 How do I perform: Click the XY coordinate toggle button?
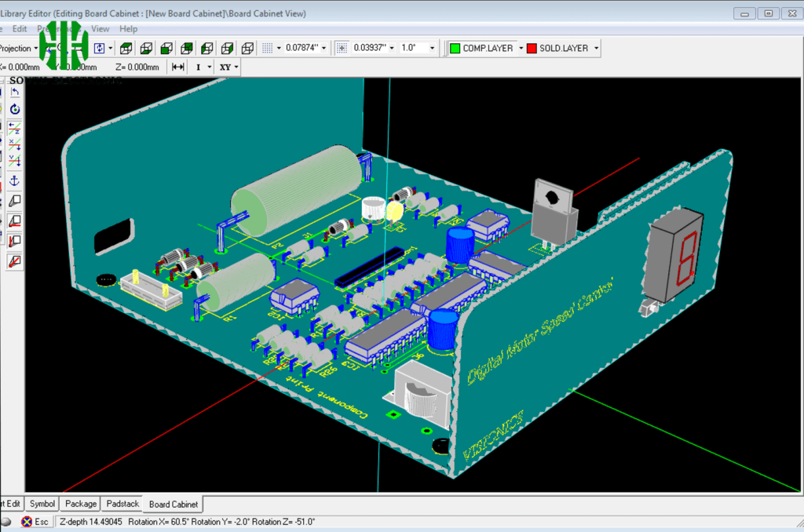pos(227,67)
